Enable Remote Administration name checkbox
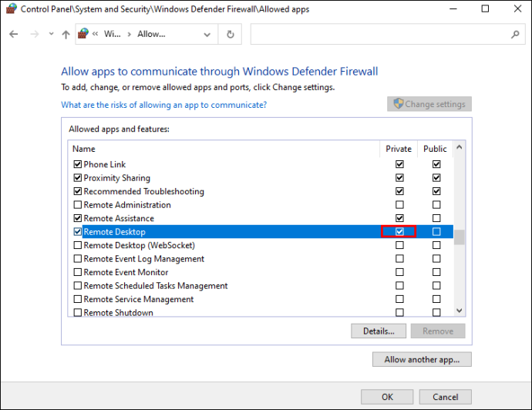The height and width of the screenshot is (410, 532). [78, 205]
